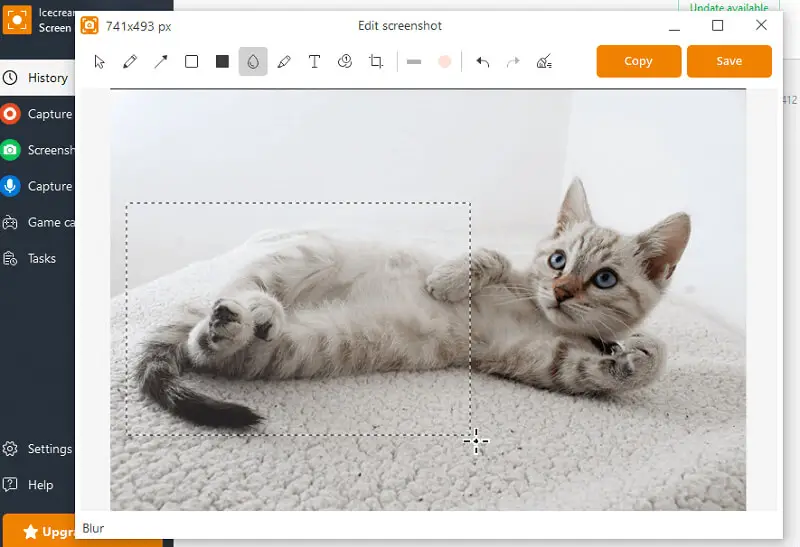Open Tasks in the sidebar
Image resolution: width=800 pixels, height=547 pixels.
point(37,259)
